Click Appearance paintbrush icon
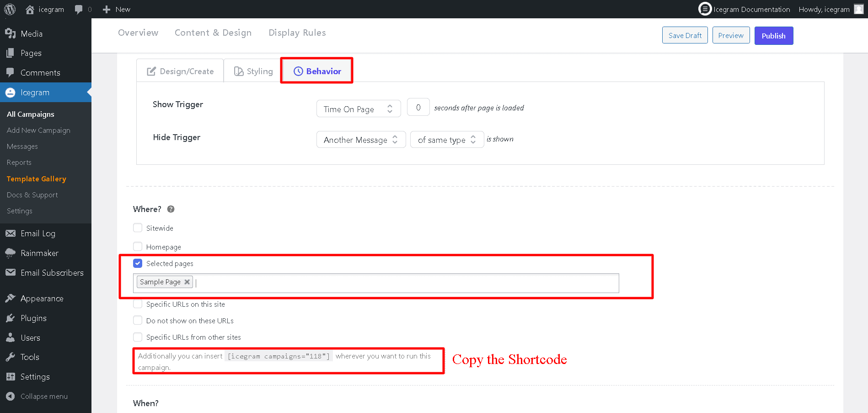Screen dimensions: 868x413 [x=10, y=298]
